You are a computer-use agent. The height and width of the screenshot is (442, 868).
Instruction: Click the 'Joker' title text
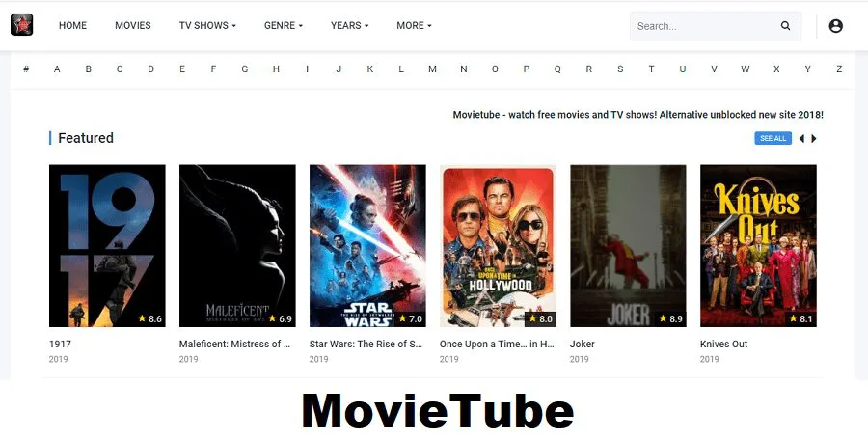[583, 344]
